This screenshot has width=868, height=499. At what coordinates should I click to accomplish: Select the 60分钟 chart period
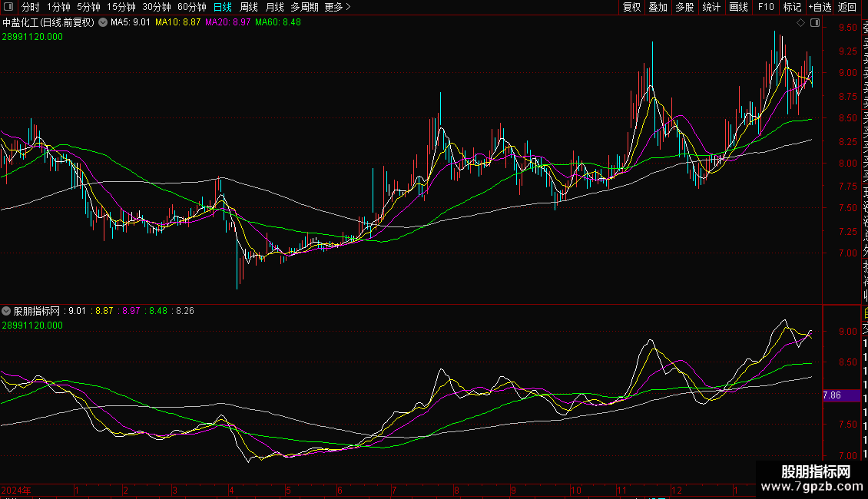[x=191, y=7]
